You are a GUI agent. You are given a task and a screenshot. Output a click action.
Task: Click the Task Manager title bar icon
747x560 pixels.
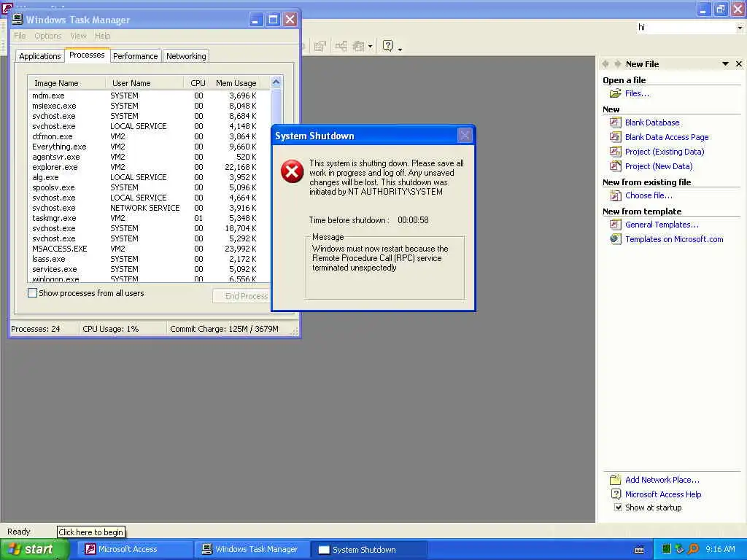(x=18, y=19)
